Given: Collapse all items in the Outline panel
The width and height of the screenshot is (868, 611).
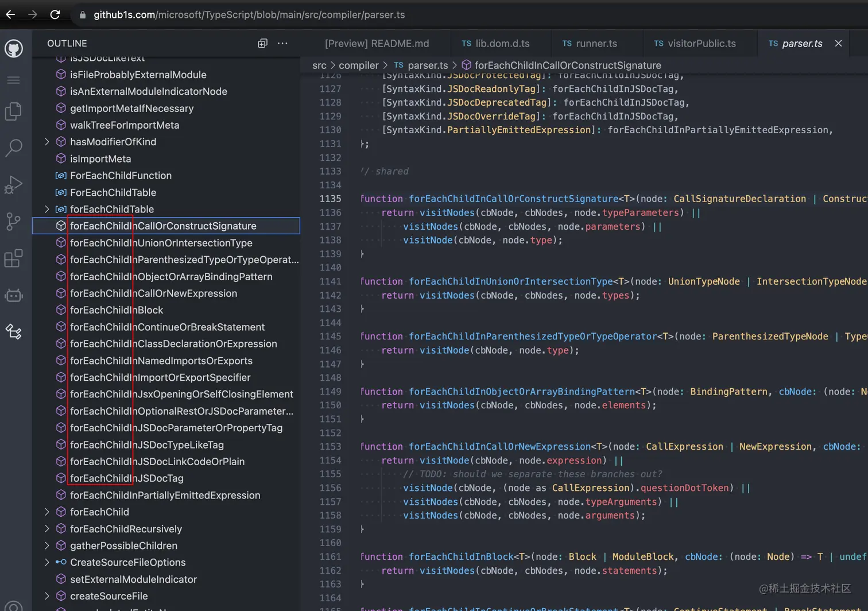Looking at the screenshot, I should [x=262, y=43].
